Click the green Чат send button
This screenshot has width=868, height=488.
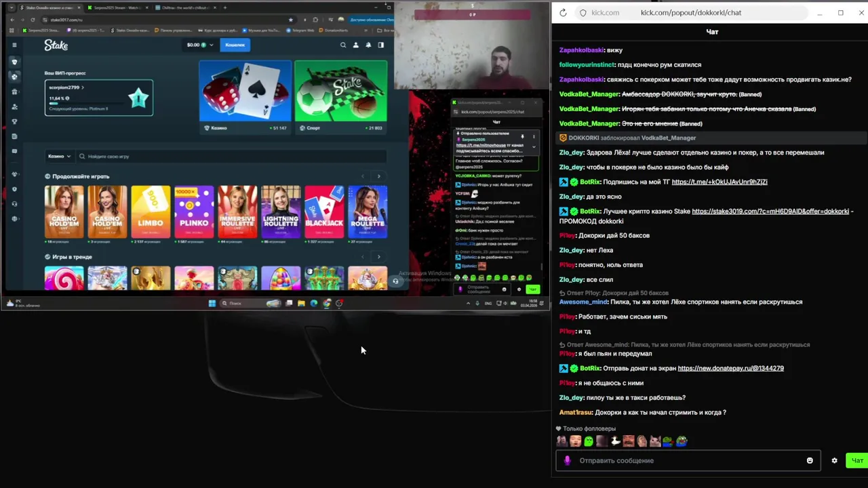point(857,461)
